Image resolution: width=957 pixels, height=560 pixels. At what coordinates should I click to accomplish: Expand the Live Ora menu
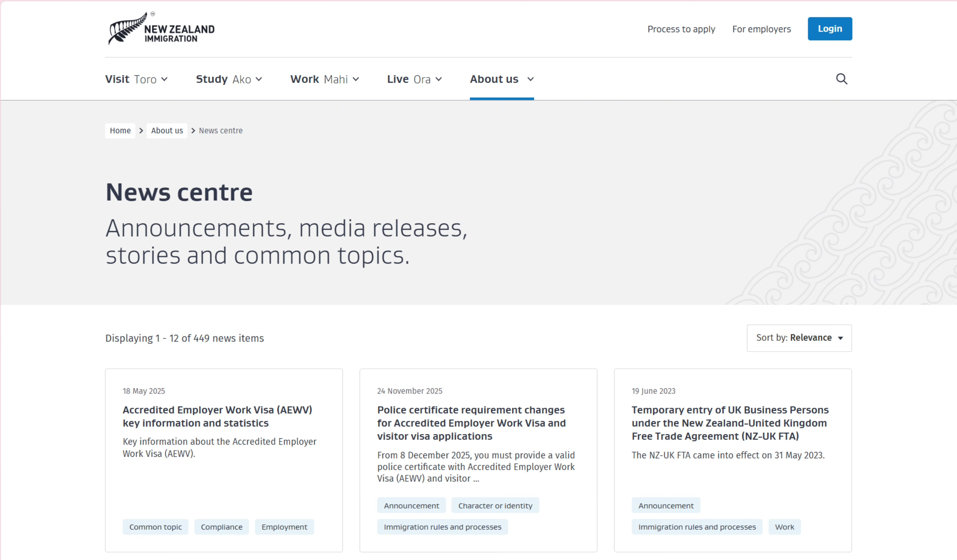point(414,79)
